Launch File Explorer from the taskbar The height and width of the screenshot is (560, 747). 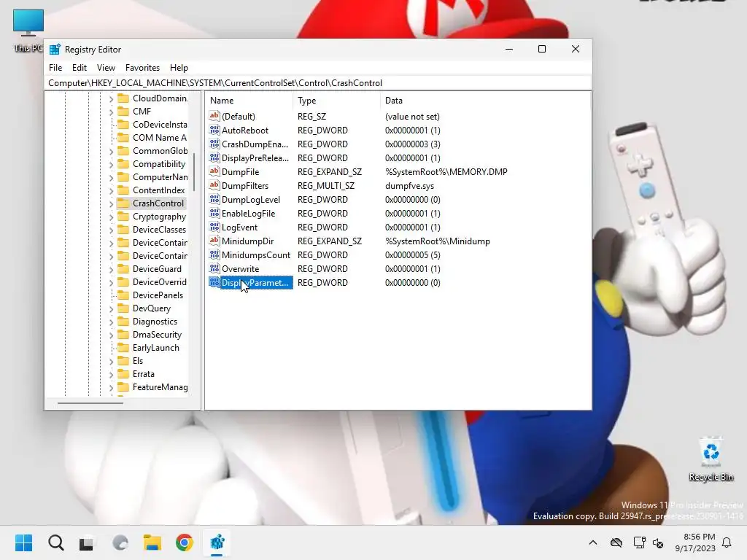152,542
